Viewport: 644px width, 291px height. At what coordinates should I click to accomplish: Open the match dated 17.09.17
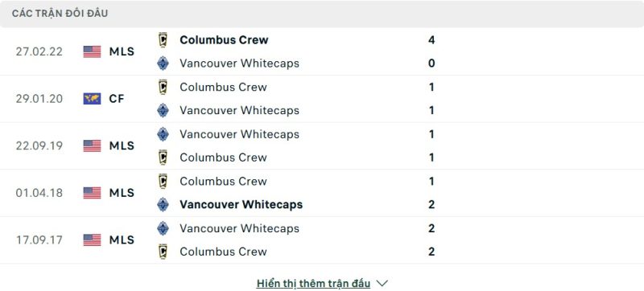point(322,240)
